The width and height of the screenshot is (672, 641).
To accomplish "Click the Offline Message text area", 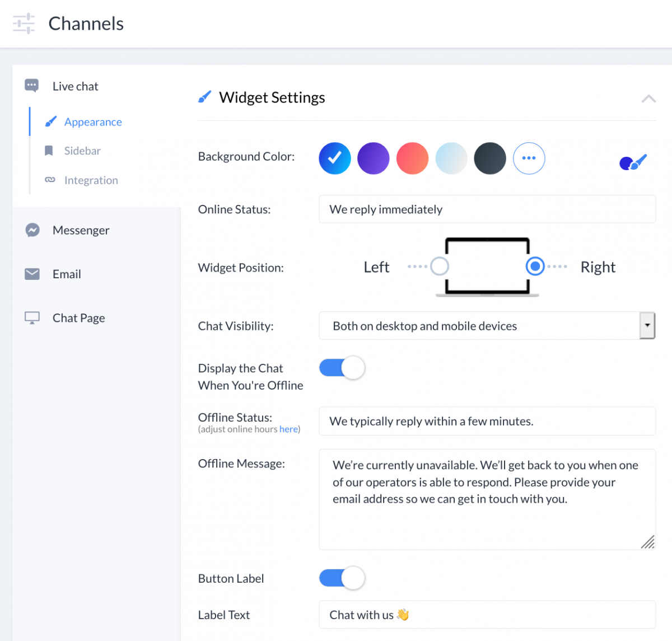I will [x=487, y=499].
